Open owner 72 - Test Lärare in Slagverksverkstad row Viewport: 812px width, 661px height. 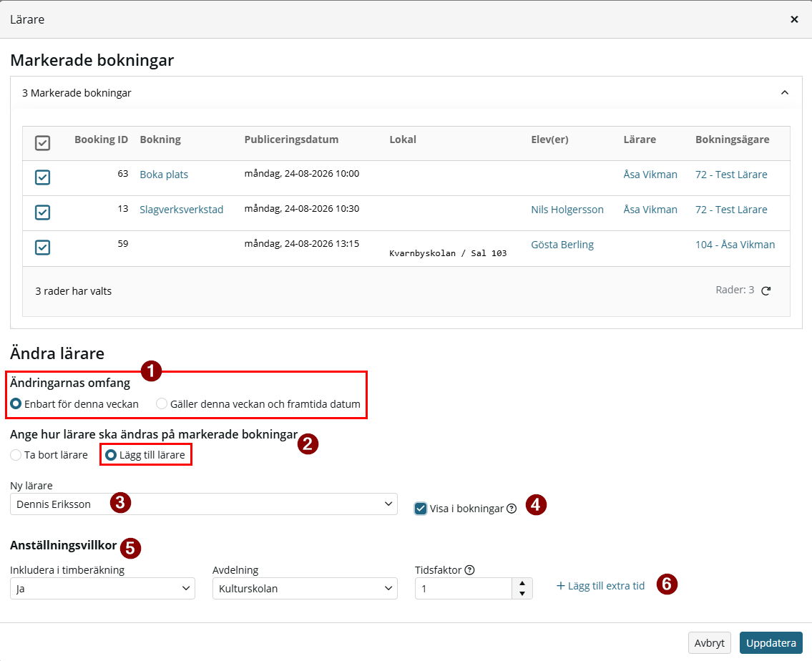[x=731, y=210]
